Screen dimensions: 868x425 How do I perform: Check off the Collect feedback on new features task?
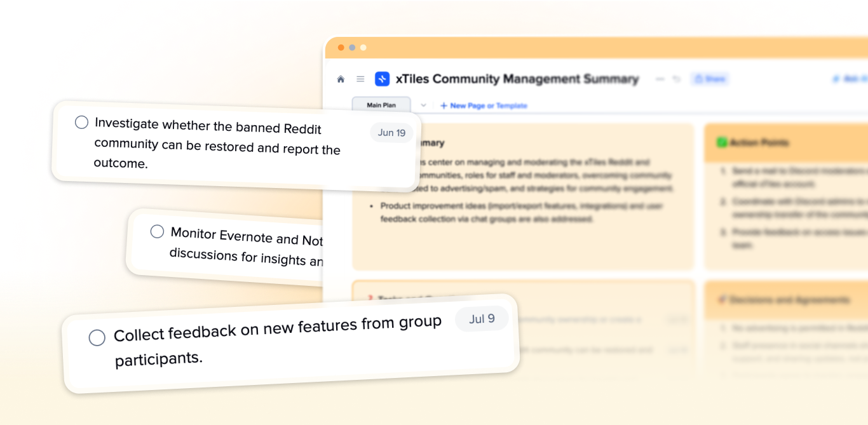coord(97,338)
